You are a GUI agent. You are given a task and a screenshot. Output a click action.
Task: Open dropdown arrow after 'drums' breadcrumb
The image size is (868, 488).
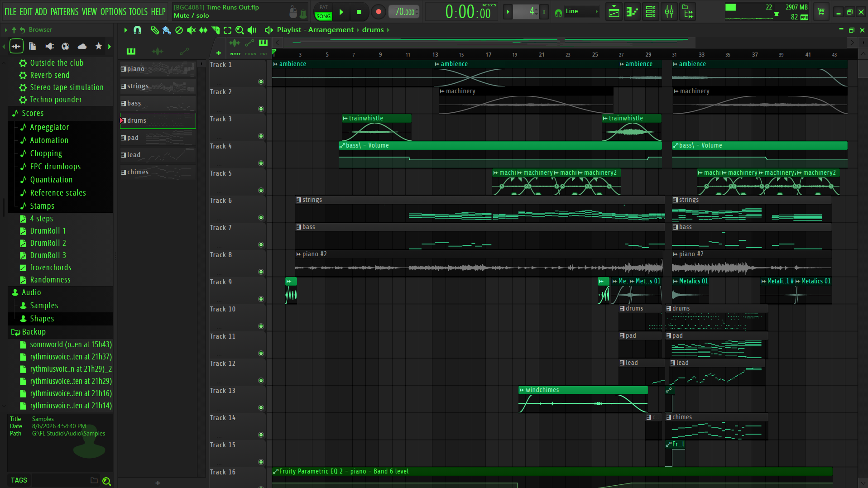click(x=388, y=30)
